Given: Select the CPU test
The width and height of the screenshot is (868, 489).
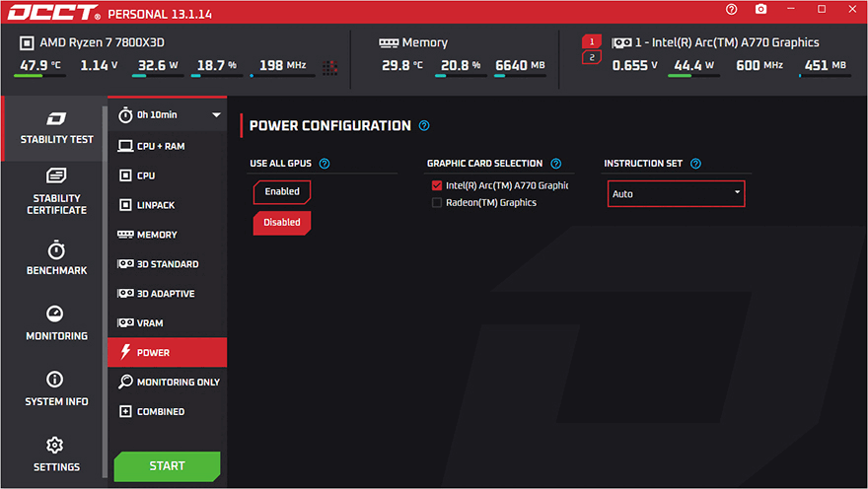Looking at the screenshot, I should tap(167, 175).
